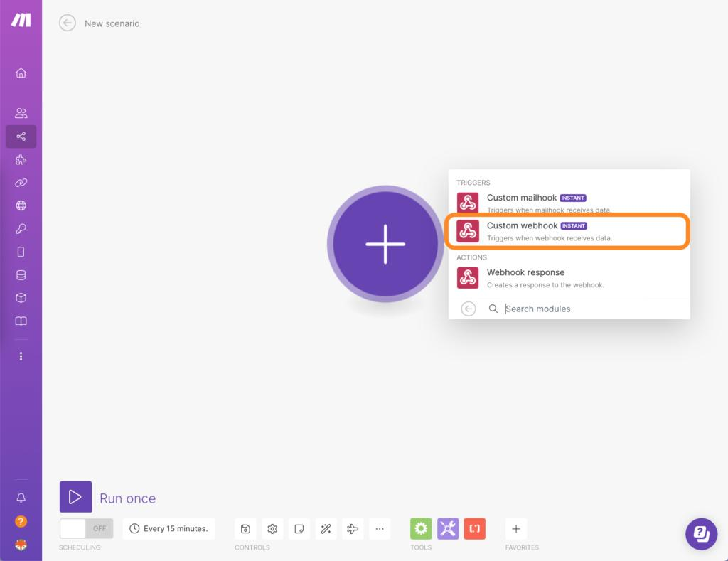Image resolution: width=728 pixels, height=561 pixels.
Task: Open Connections link icon
Action: [x=21, y=183]
